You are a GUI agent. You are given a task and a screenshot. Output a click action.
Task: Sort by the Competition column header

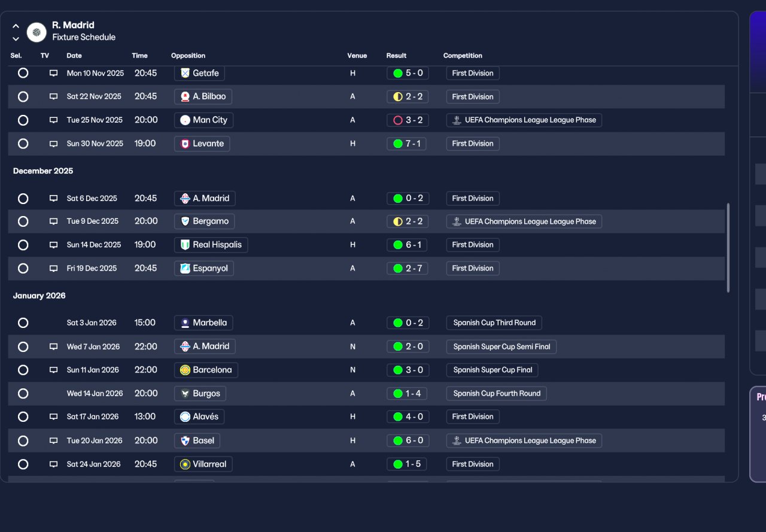click(463, 56)
